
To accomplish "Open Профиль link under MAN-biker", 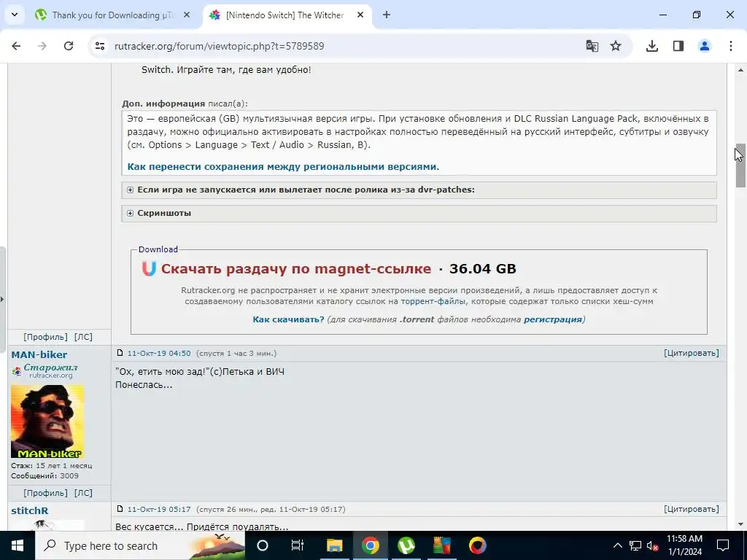I will [x=45, y=493].
